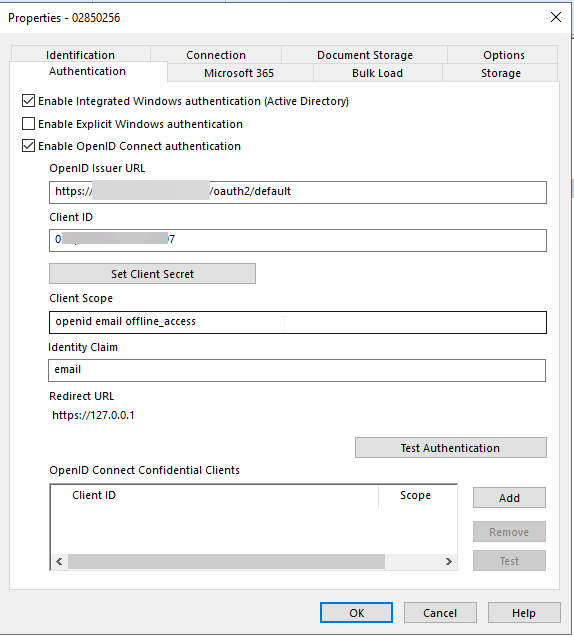Open the Storage tab
Viewport: 574px width, 637px height.
point(500,73)
